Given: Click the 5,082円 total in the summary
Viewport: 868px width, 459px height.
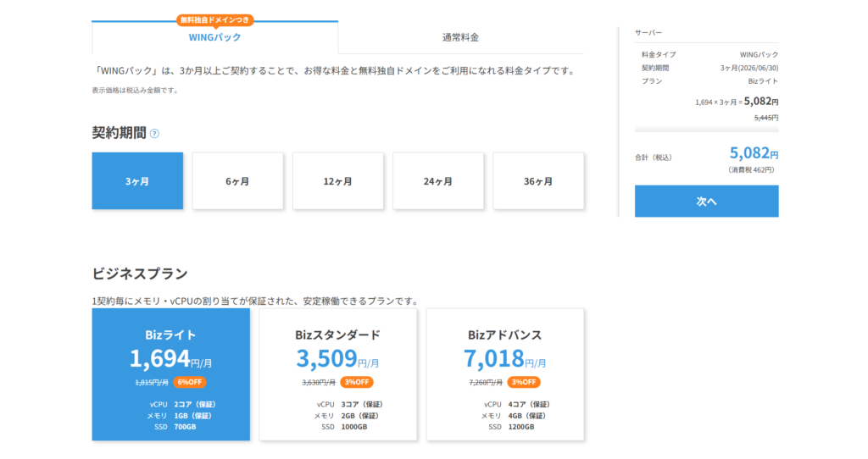Looking at the screenshot, I should tap(753, 153).
